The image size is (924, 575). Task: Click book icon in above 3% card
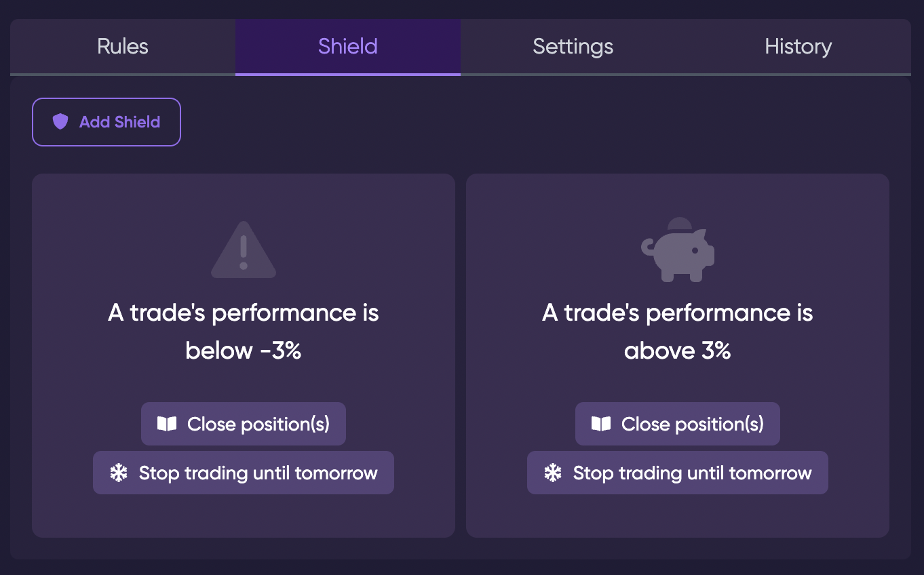pos(601,424)
